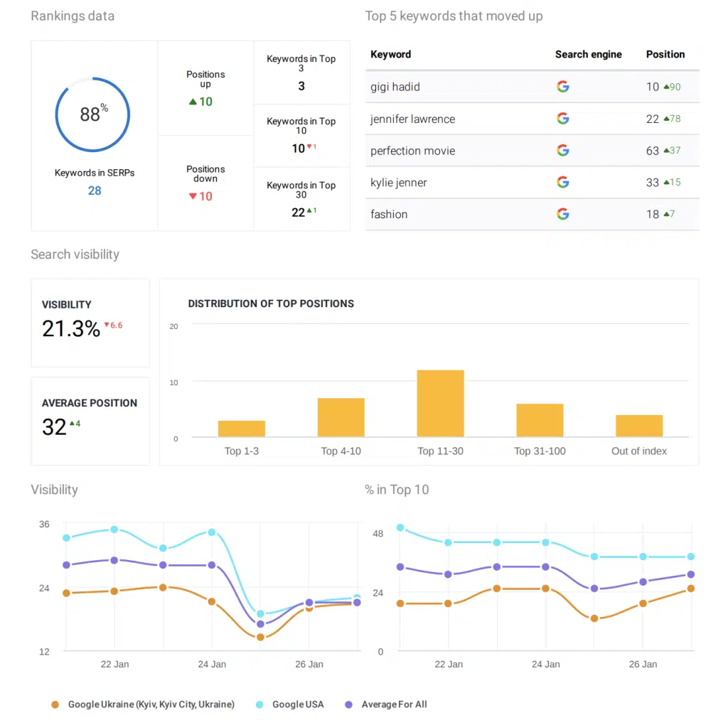Click the Out of index distribution bar
This screenshot has height=720, width=728.
click(639, 426)
